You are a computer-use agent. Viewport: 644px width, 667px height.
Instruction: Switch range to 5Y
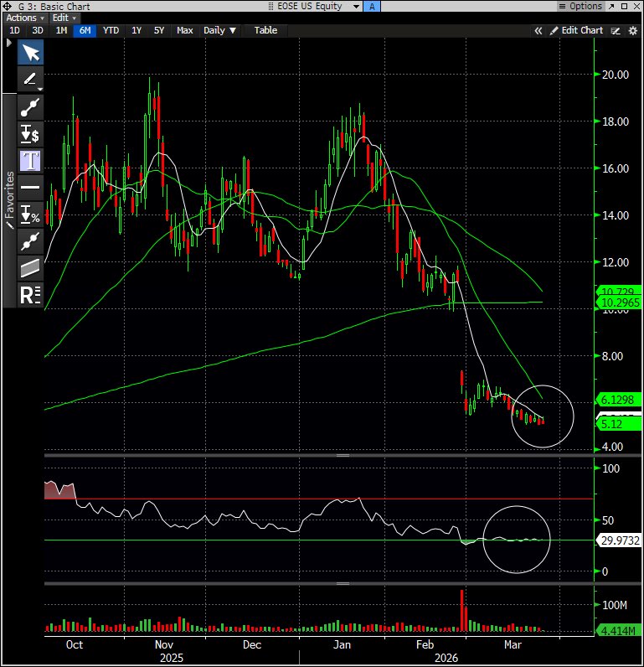tap(159, 30)
